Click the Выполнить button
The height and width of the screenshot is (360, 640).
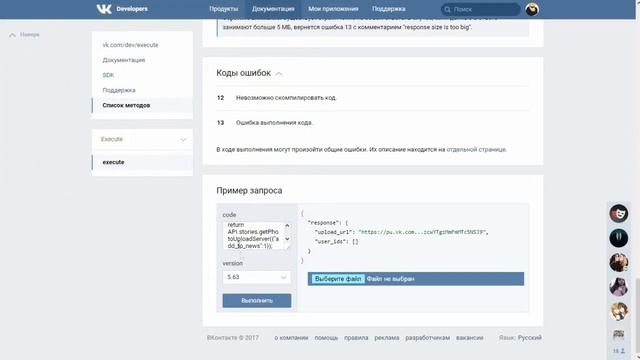(257, 300)
